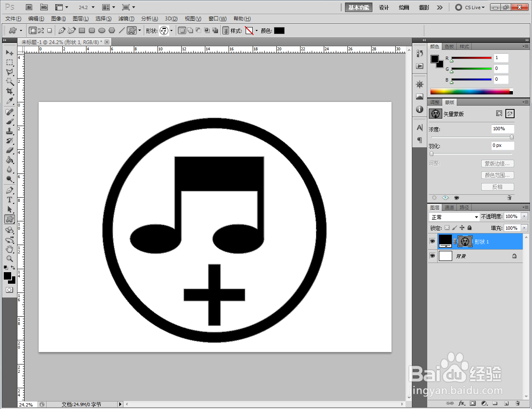
Task: Hide the 背景 layer
Action: [432, 256]
